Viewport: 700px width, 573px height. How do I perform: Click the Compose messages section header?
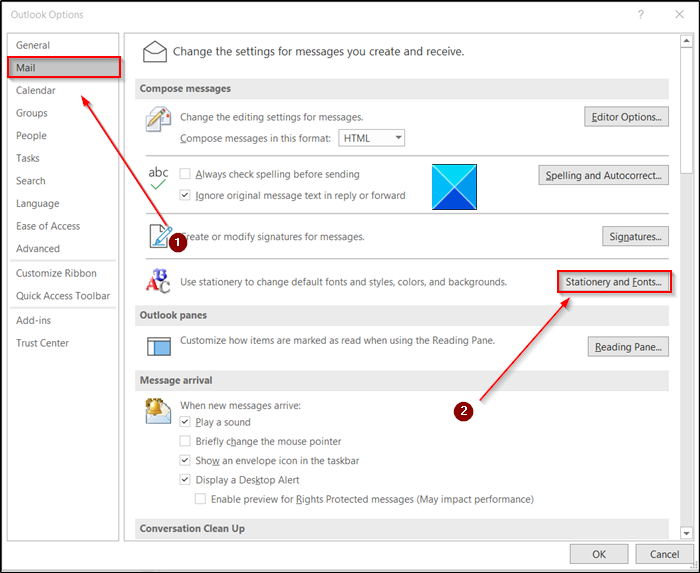pos(402,88)
